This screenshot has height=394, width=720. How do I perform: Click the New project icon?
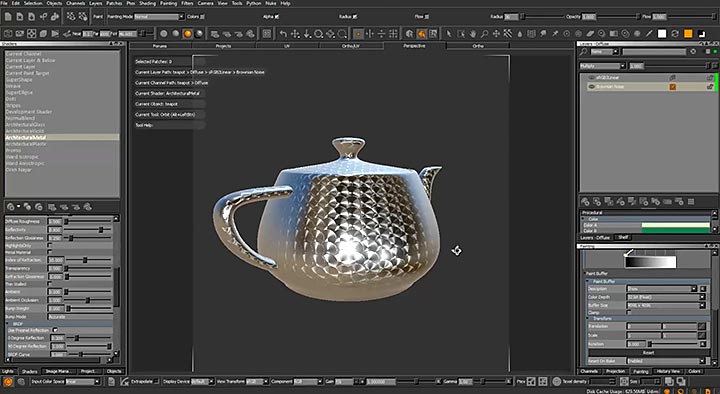click(8, 17)
